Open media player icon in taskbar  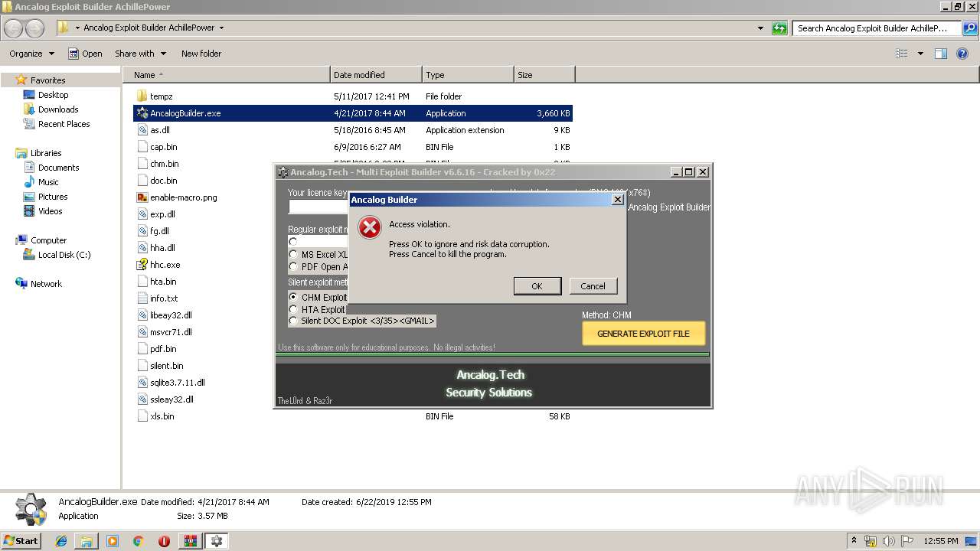[113, 541]
